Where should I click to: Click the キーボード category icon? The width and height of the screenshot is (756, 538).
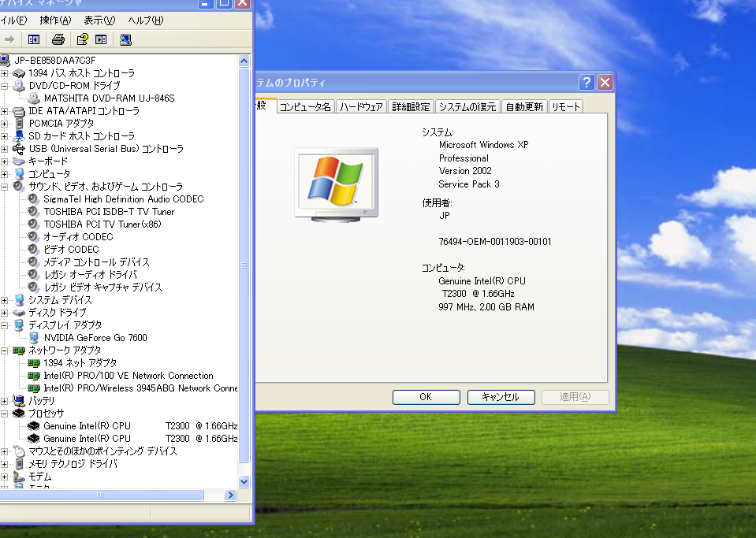(19, 161)
